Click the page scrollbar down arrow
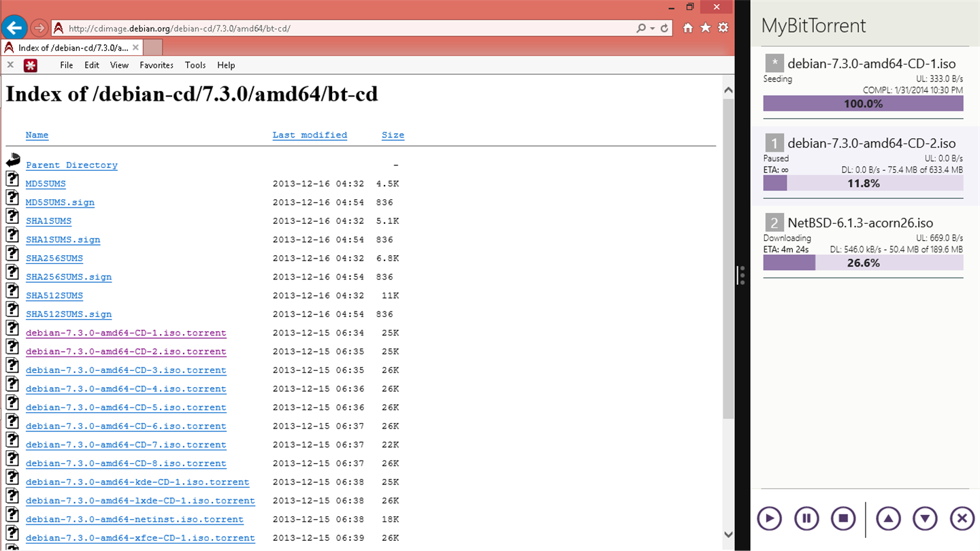 click(728, 535)
